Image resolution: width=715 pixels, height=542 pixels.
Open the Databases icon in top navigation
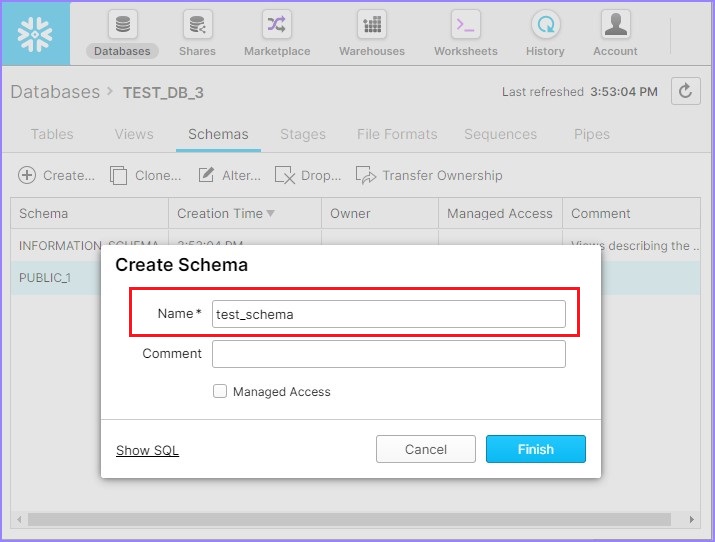coord(122,26)
